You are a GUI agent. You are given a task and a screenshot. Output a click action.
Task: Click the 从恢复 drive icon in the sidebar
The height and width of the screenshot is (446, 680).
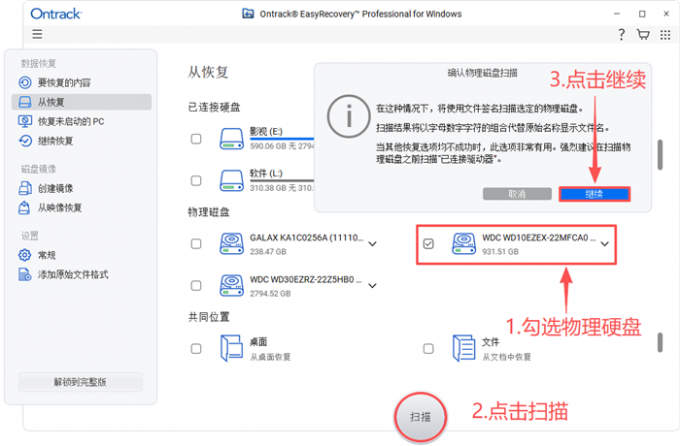[x=25, y=102]
